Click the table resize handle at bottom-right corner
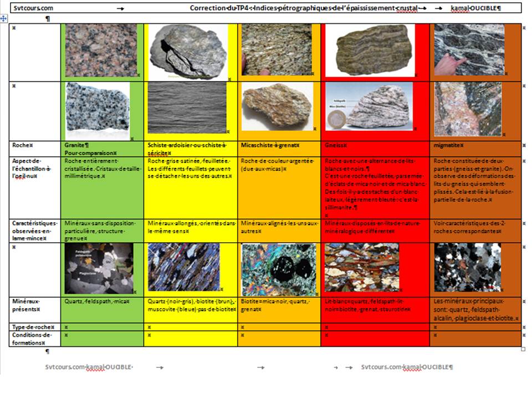The image size is (532, 399). (x=523, y=349)
